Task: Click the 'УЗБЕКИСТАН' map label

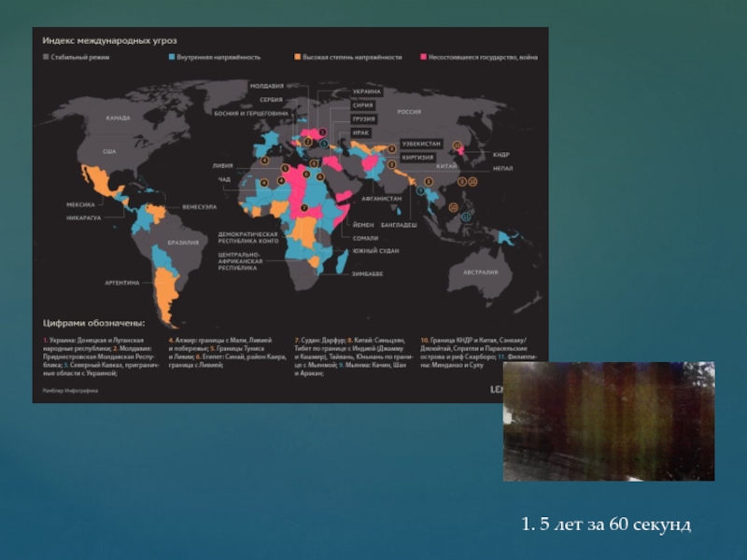Action: (x=422, y=144)
